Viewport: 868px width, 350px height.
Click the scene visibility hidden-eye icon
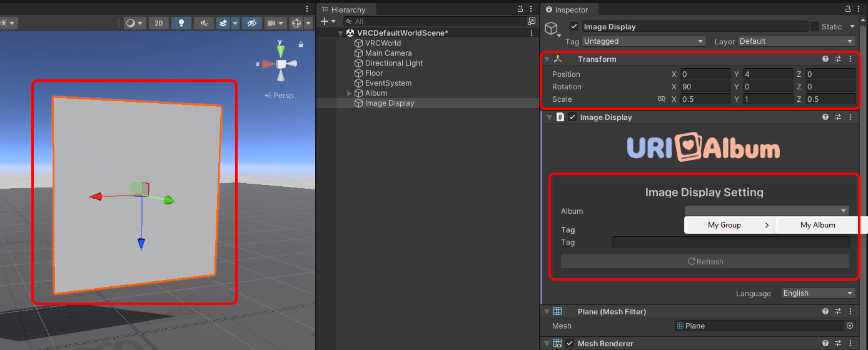tap(251, 23)
